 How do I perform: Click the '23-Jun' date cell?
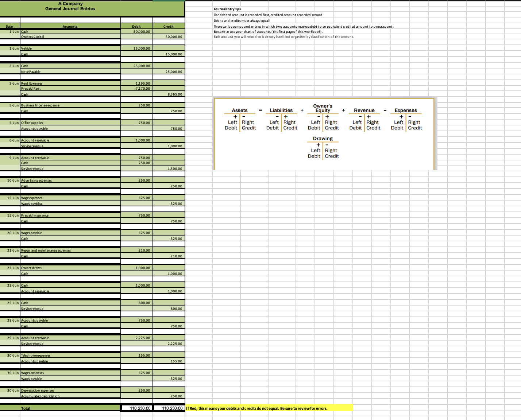point(10,285)
